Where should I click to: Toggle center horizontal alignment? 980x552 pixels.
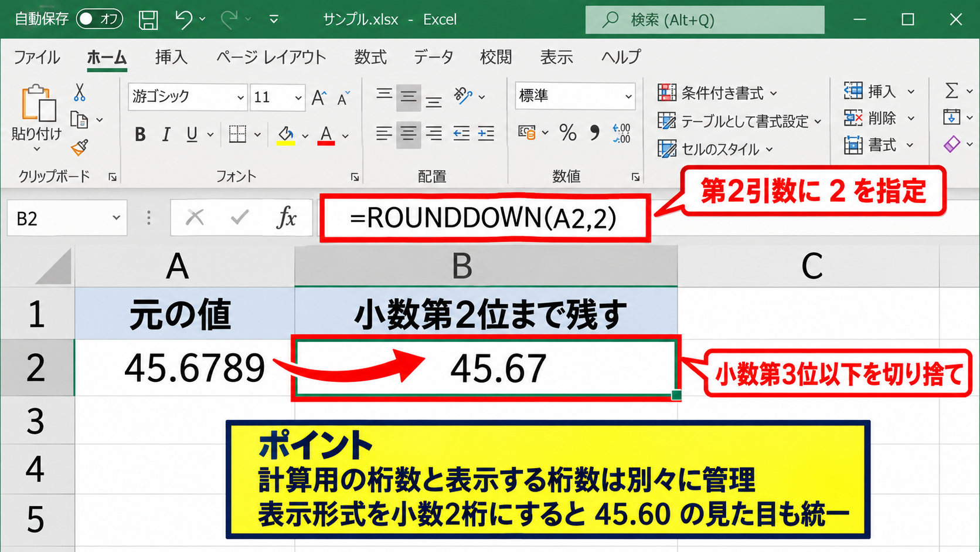pyautogui.click(x=409, y=134)
